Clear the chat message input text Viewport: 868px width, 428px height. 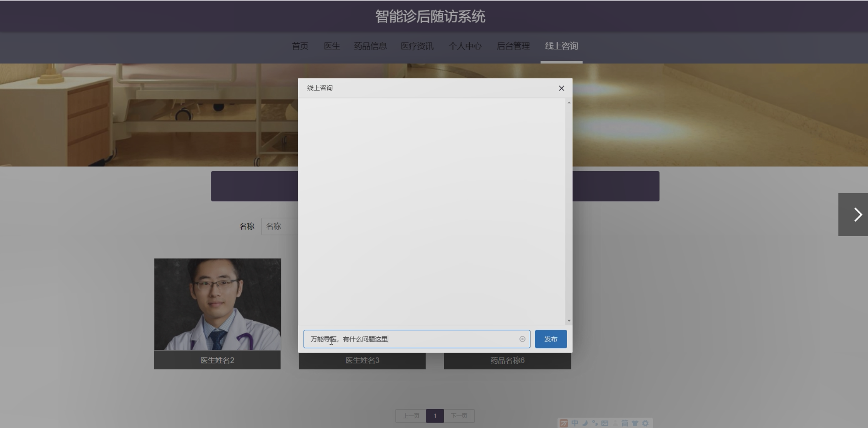tap(522, 339)
